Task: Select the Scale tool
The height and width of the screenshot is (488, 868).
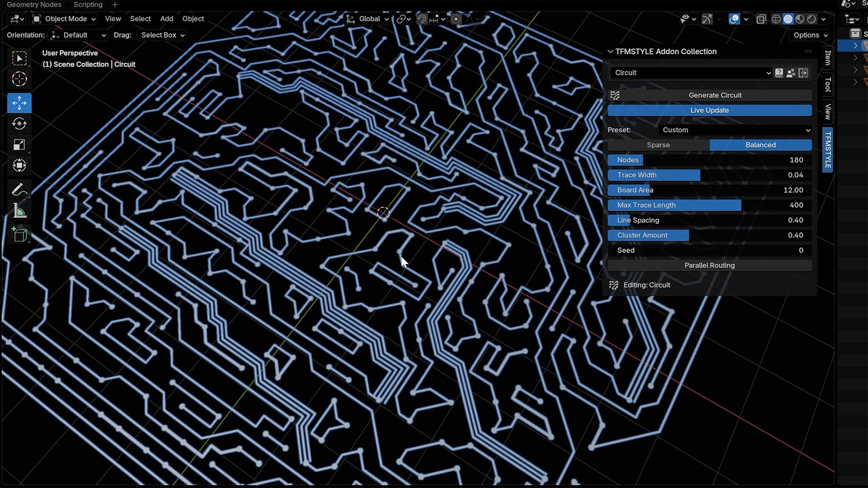Action: (x=19, y=145)
